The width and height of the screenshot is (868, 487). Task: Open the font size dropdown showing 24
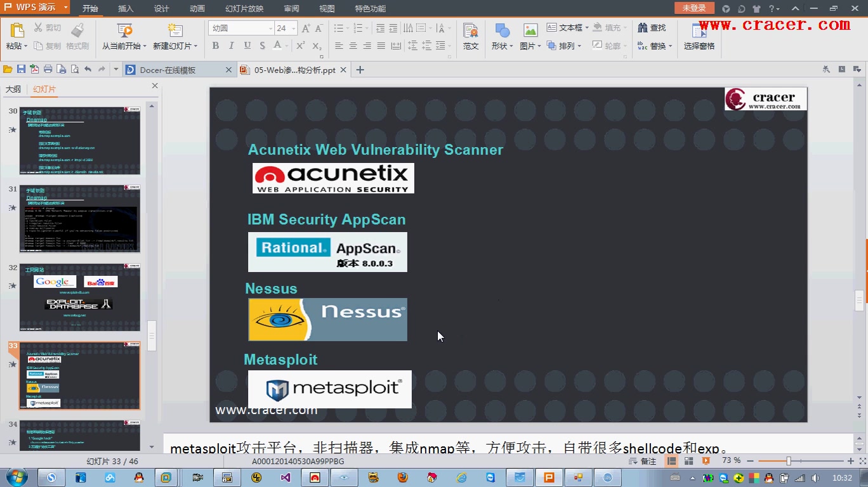tap(293, 29)
